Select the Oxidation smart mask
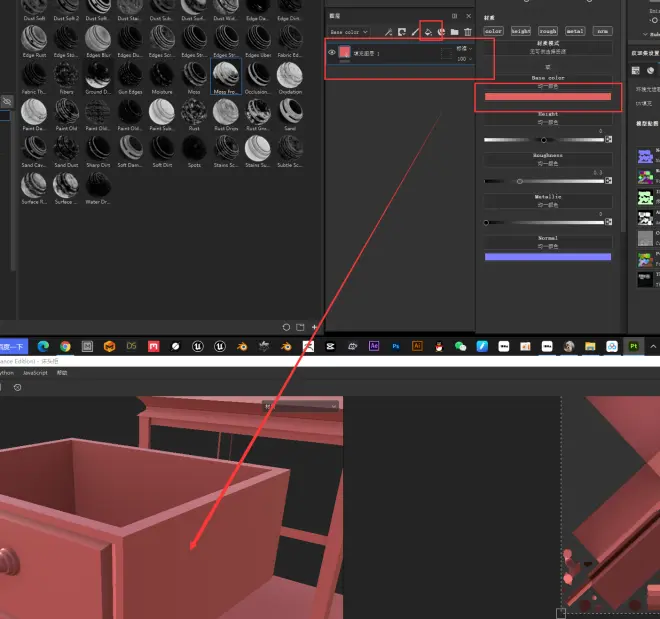Image resolution: width=660 pixels, height=619 pixels. [290, 77]
